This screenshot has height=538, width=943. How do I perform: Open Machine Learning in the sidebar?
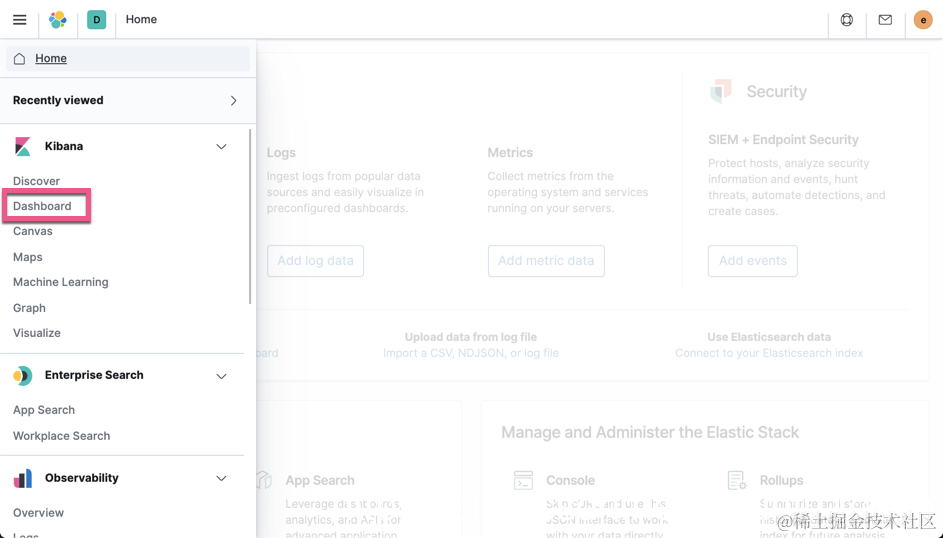coord(61,282)
